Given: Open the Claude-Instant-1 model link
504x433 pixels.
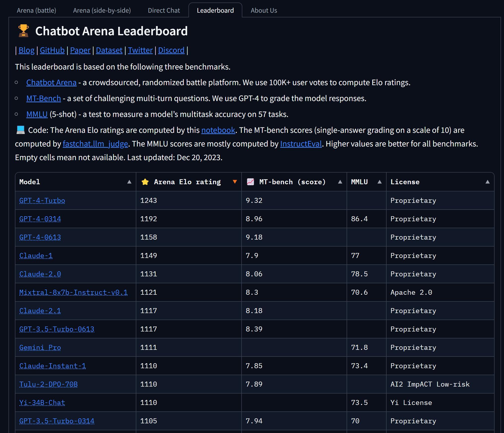Looking at the screenshot, I should (53, 366).
